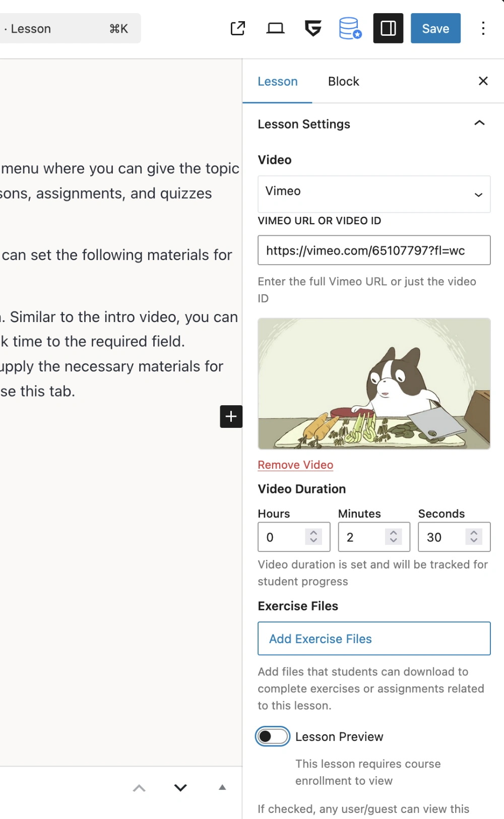The image size is (504, 819).
Task: Click the shield plugin icon in toolbar
Action: (x=312, y=28)
